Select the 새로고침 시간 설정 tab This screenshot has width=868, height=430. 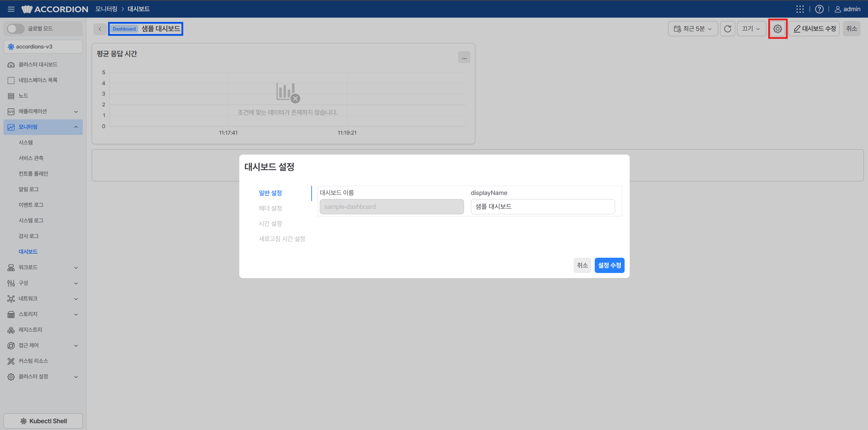pyautogui.click(x=282, y=239)
